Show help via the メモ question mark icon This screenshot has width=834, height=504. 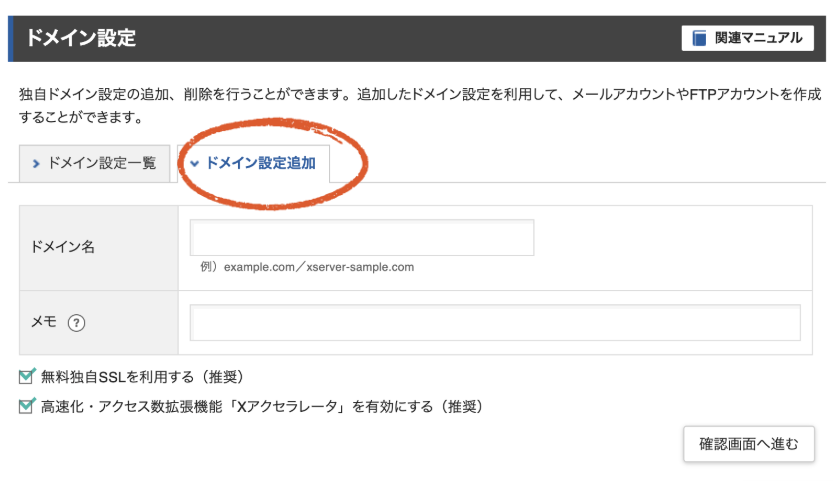coord(76,323)
